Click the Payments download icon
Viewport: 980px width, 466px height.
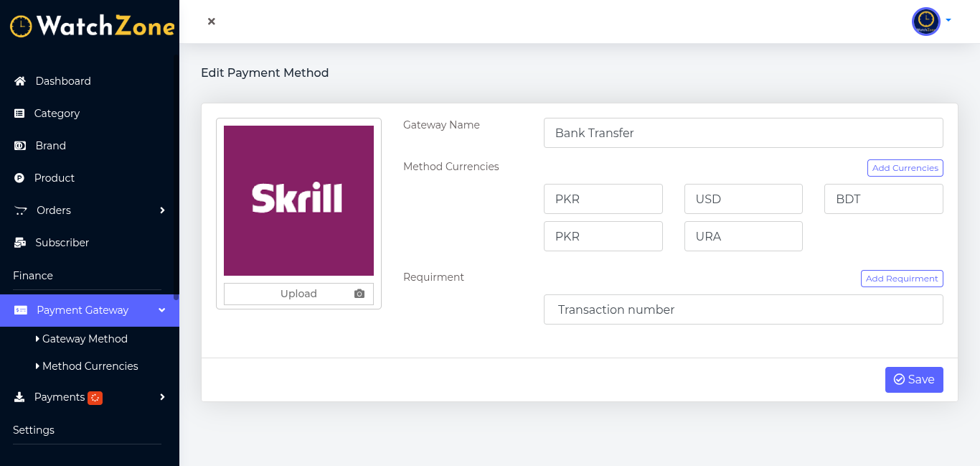point(19,397)
